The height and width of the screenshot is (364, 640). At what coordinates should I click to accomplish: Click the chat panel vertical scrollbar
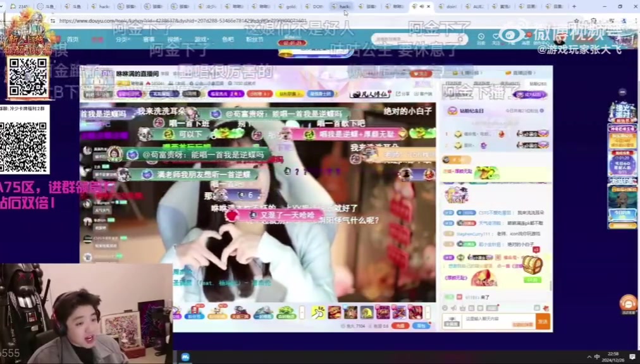pos(551,286)
